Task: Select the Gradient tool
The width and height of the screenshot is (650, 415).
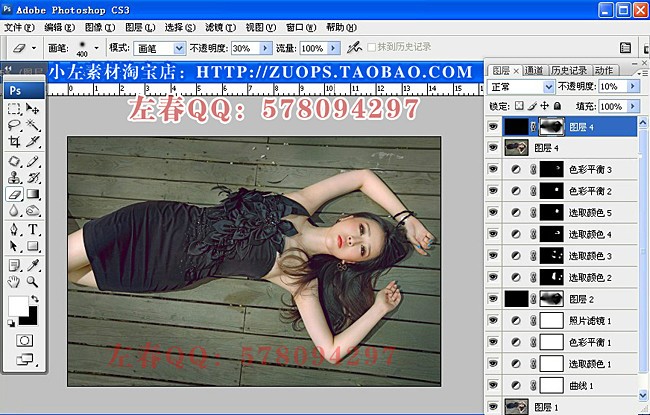Action: (32, 194)
